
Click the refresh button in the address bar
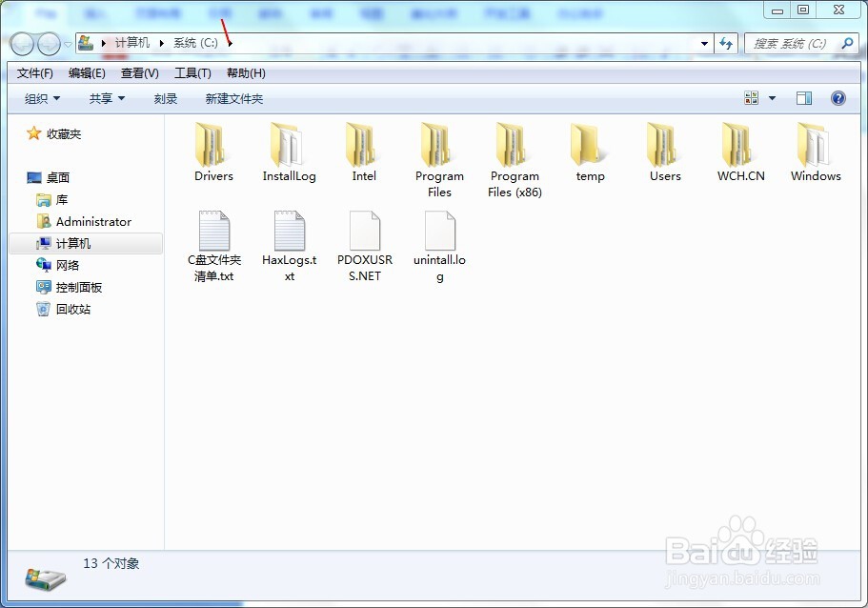pos(726,43)
